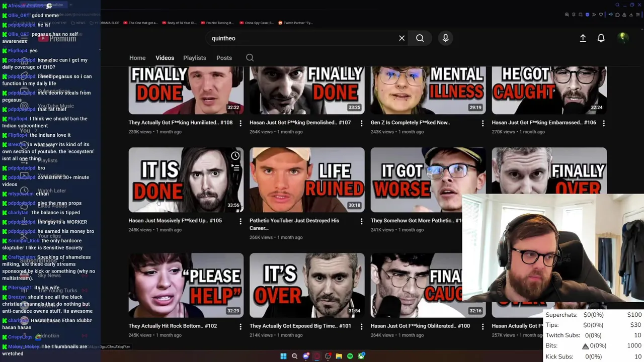This screenshot has height=362, width=644.
Task: Open title 'Gen Z Is Completely F**ked Now..'
Action: coord(410,123)
